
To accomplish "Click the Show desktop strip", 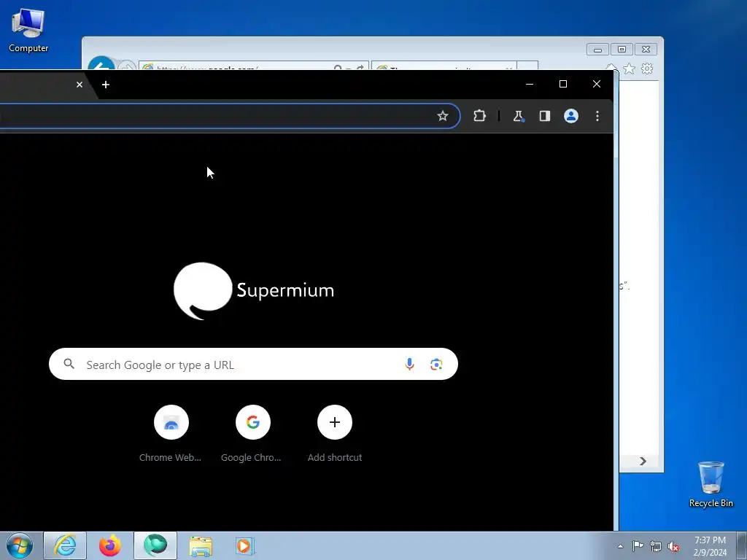I will (x=742, y=545).
